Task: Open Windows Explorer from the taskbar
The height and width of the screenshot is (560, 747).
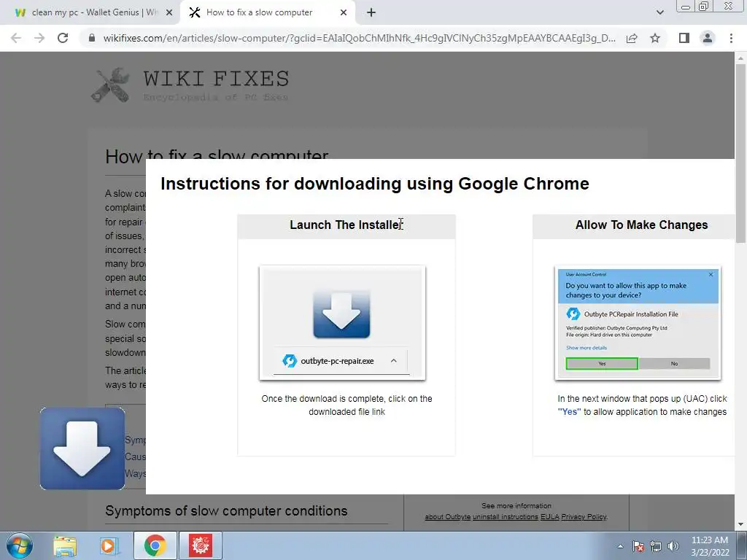Action: tap(65, 545)
